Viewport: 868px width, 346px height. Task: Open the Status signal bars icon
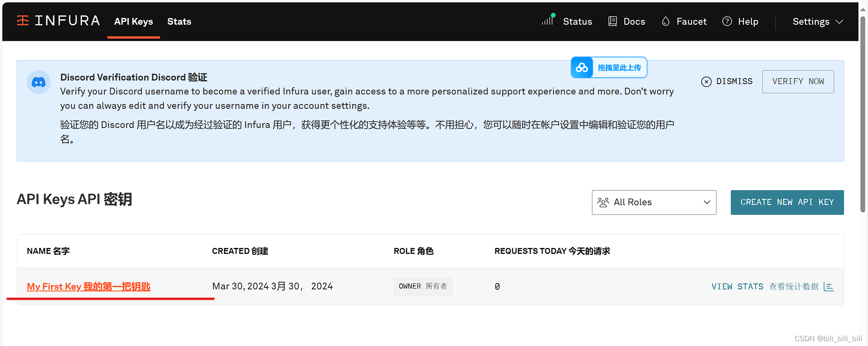[x=548, y=20]
